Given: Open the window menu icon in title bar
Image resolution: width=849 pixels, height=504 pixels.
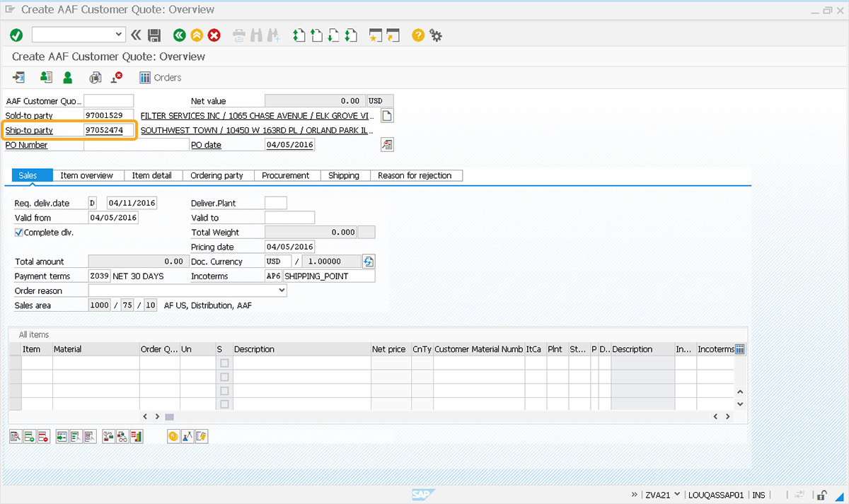Looking at the screenshot, I should (x=10, y=10).
